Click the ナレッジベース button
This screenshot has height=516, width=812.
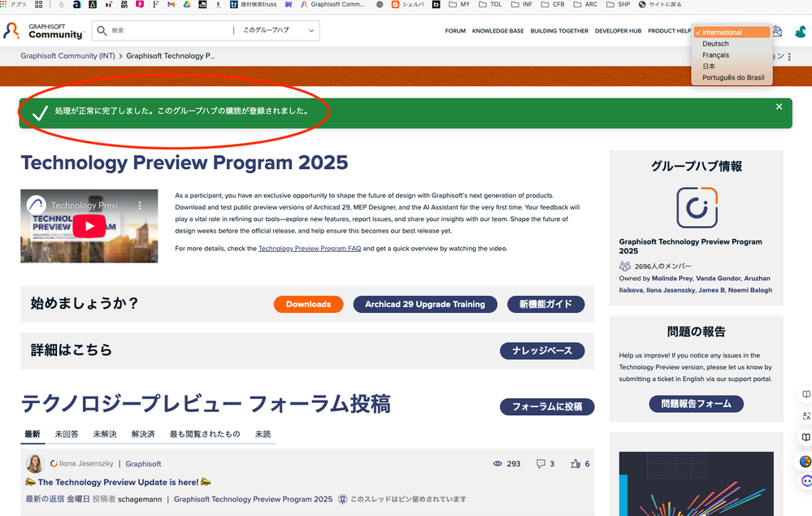click(542, 351)
